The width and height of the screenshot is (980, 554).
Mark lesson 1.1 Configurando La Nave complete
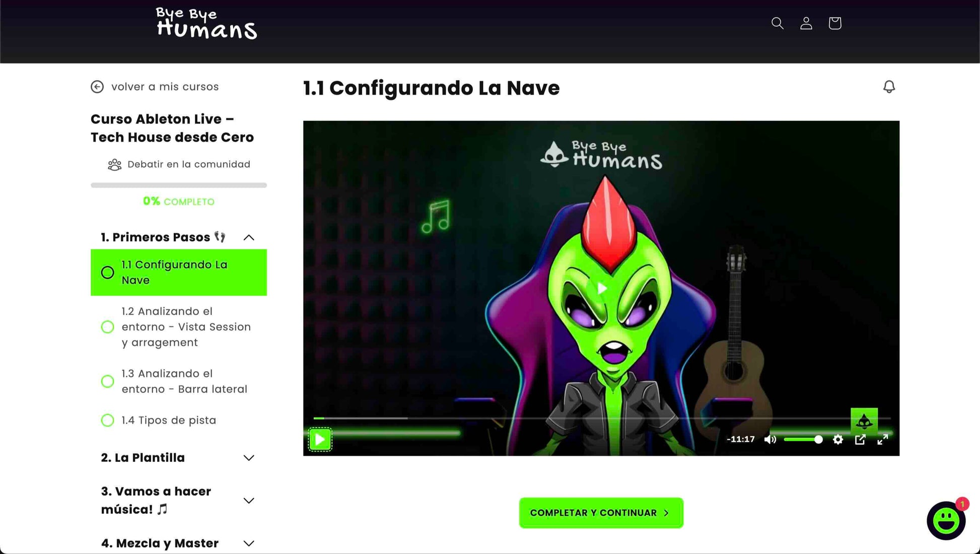tap(107, 272)
